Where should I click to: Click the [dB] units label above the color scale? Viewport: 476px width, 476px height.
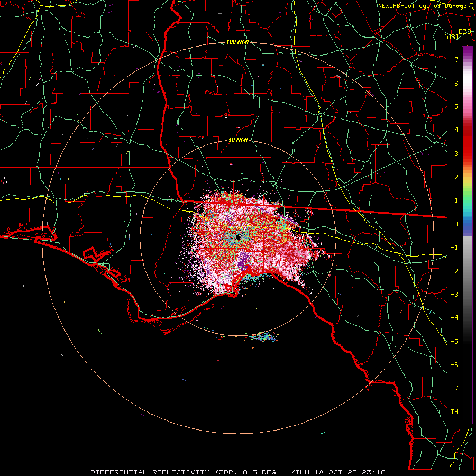[x=452, y=36]
